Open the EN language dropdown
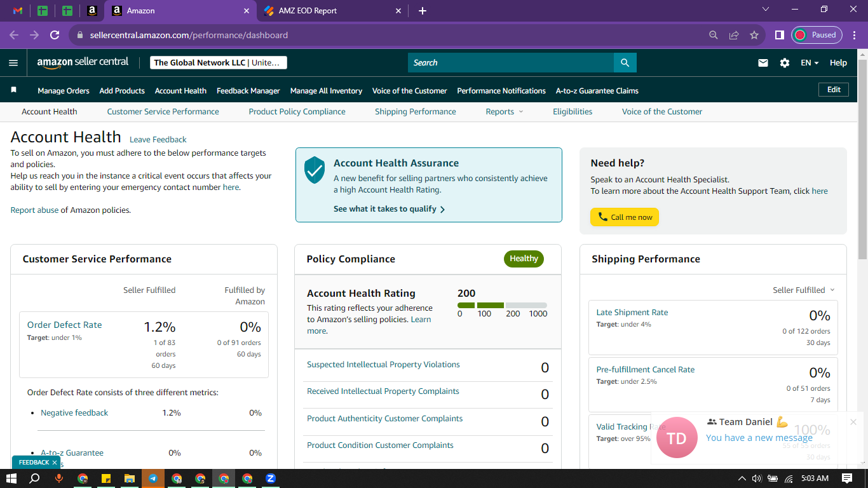 (x=810, y=63)
